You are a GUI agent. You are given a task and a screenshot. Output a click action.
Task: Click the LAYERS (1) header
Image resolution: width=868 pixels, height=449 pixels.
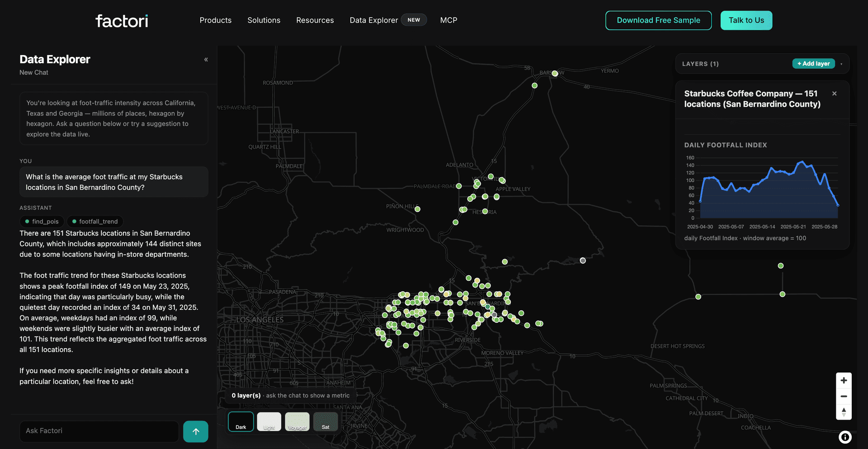tap(700, 64)
